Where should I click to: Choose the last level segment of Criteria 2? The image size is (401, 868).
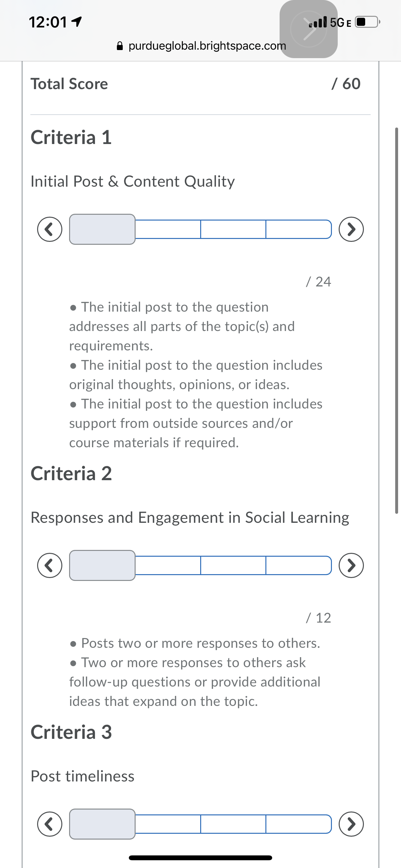[x=299, y=565]
